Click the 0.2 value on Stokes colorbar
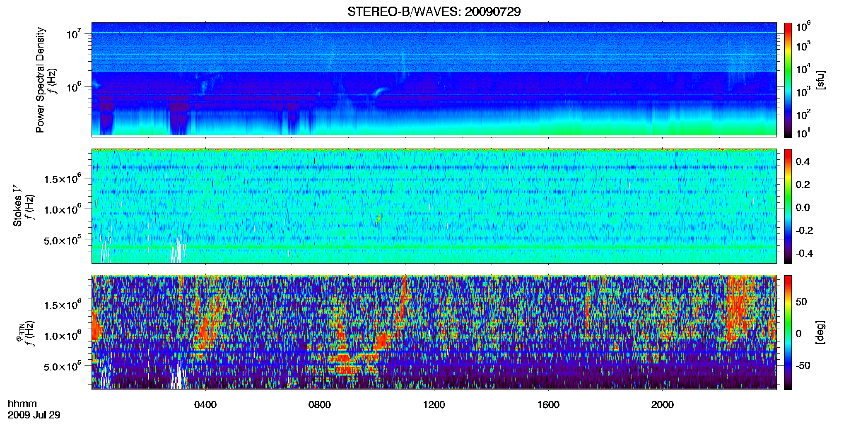 pyautogui.click(x=803, y=185)
